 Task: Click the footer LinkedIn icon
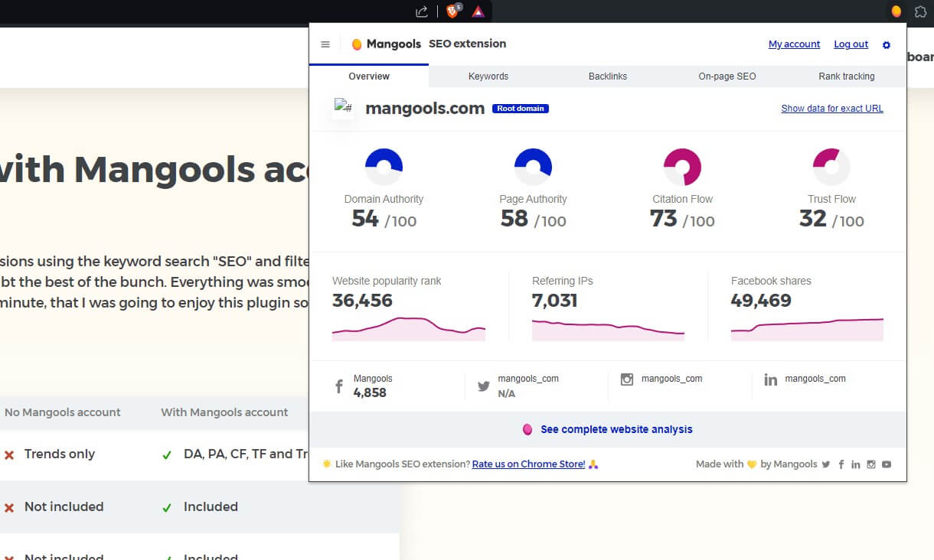pyautogui.click(x=856, y=464)
